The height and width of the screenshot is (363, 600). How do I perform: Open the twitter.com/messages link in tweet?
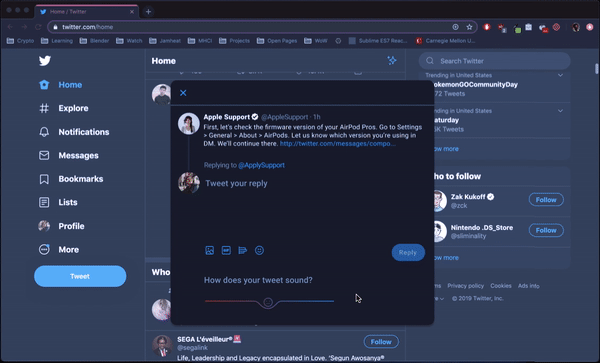pyautogui.click(x=338, y=144)
